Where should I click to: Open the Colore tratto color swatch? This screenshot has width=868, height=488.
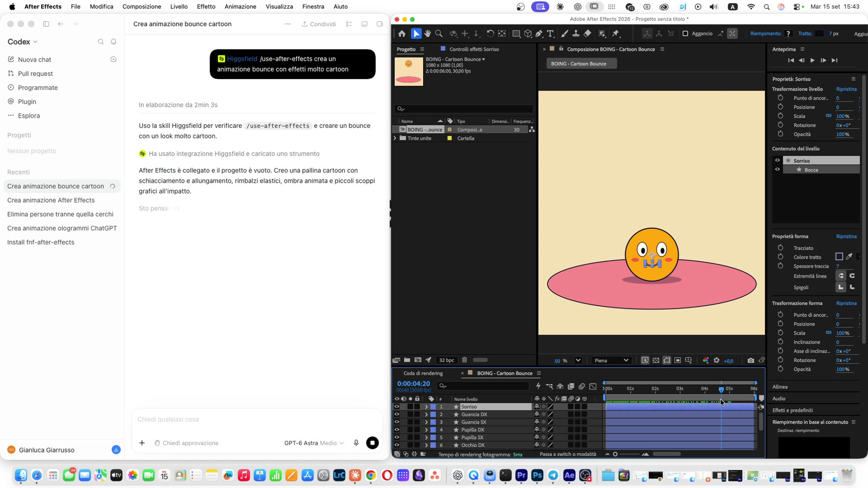(x=839, y=257)
